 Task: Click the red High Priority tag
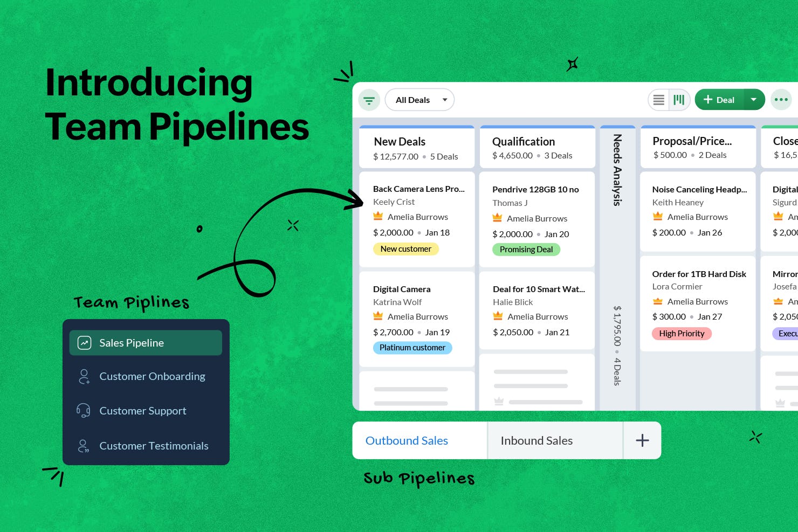coord(682,333)
